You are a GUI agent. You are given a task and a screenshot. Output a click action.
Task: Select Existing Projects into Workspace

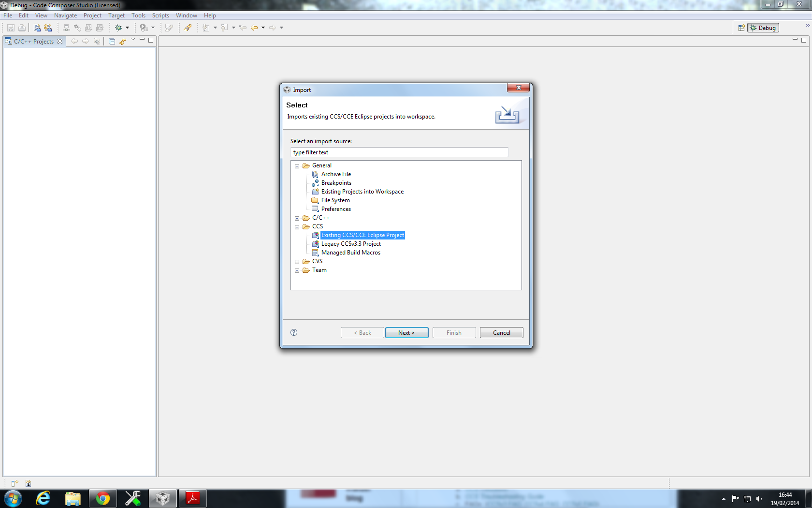(x=362, y=192)
